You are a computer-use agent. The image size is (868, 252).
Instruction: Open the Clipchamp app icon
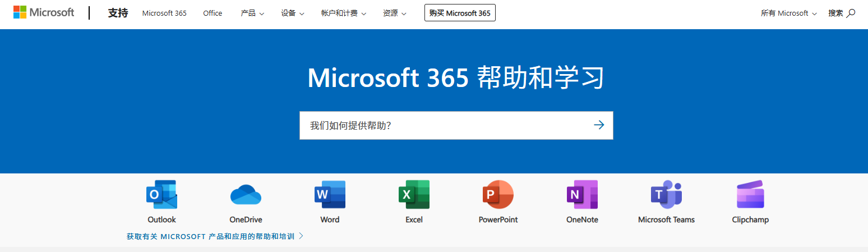(x=750, y=194)
